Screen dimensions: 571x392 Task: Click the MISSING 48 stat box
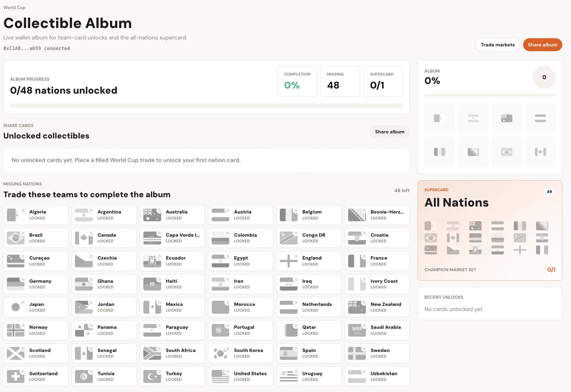tap(340, 81)
